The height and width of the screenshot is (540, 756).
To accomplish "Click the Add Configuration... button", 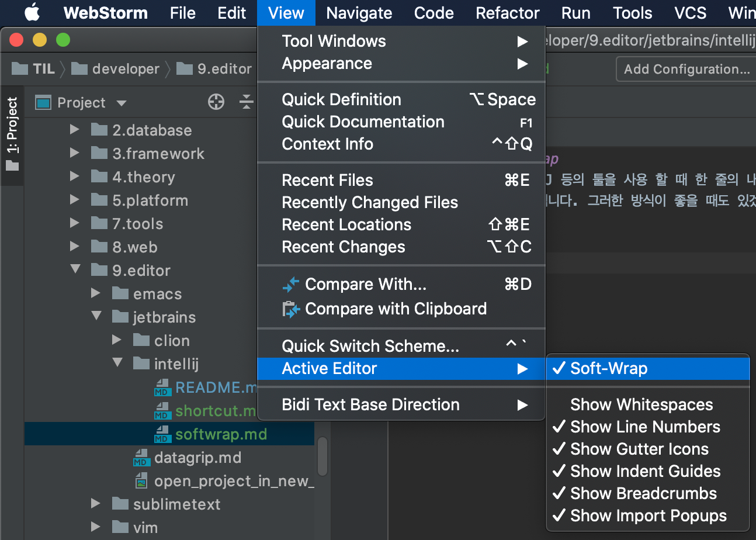I will click(686, 69).
